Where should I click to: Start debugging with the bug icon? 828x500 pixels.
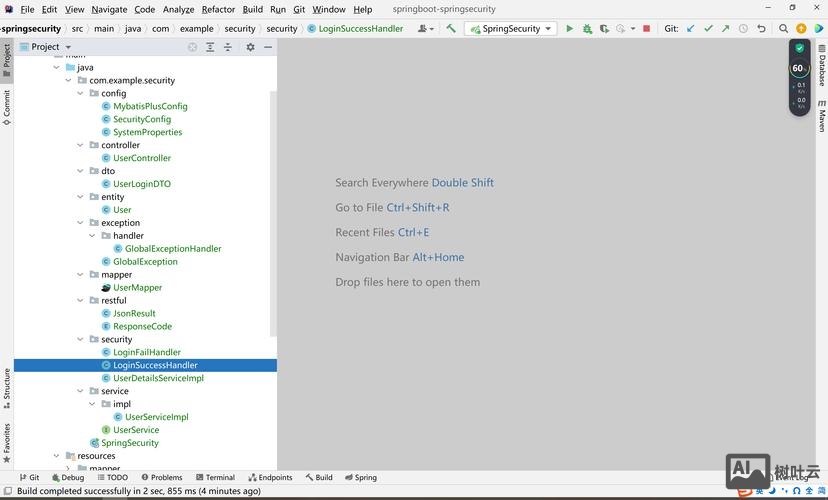click(587, 29)
